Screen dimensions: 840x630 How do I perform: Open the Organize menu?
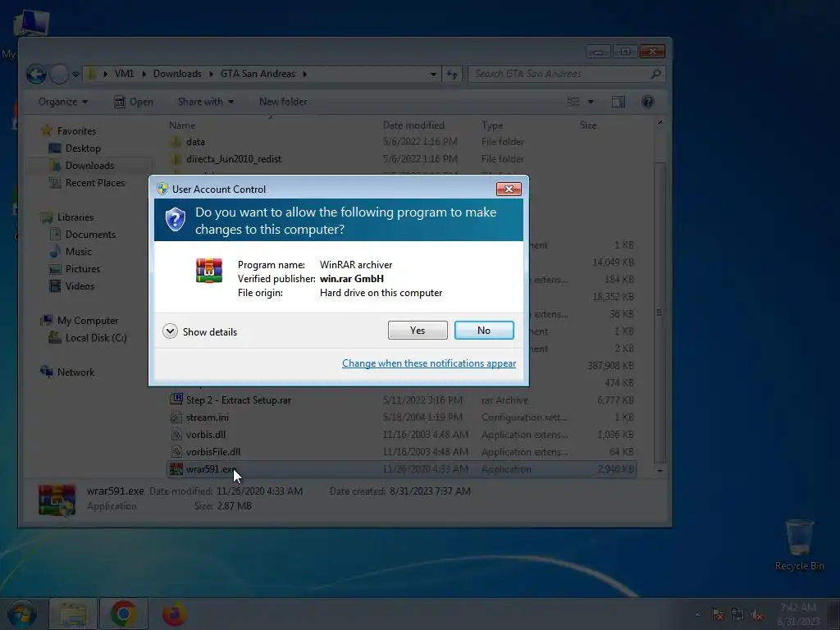coord(62,102)
